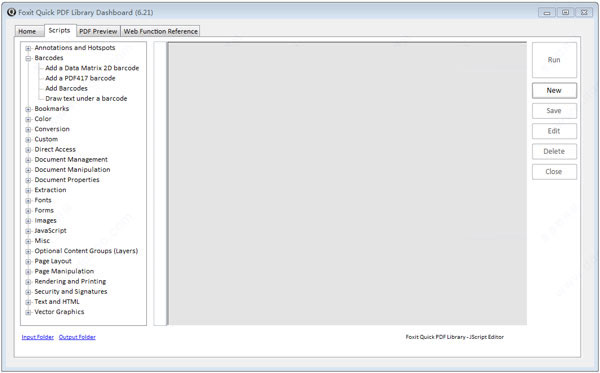
Task: Expand the Fonts node
Action: click(28, 201)
